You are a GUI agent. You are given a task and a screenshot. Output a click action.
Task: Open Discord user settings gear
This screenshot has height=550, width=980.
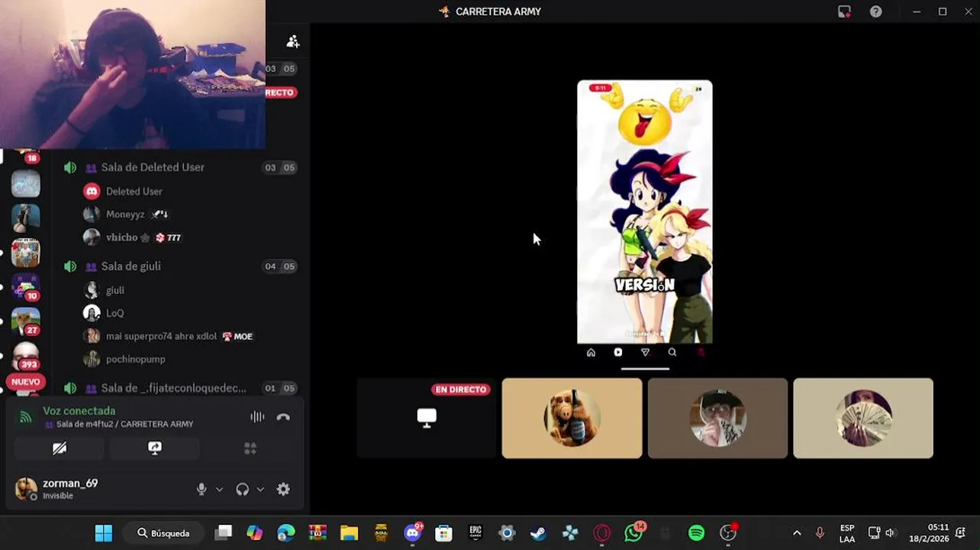pos(283,489)
